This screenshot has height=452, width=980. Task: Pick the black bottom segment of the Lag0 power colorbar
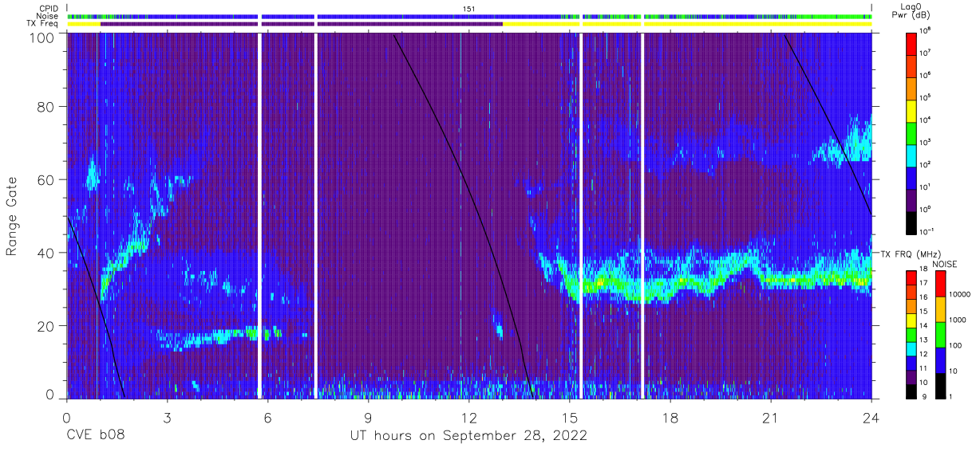click(x=913, y=222)
